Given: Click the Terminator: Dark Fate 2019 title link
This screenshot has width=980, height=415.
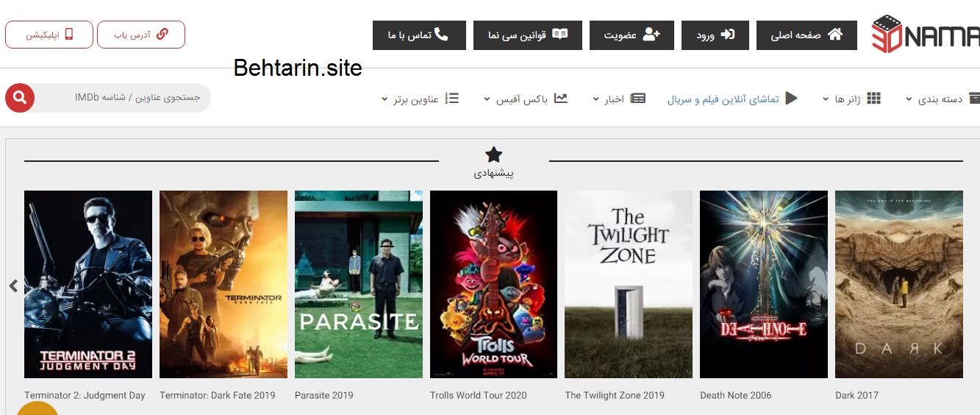Looking at the screenshot, I should (x=217, y=395).
